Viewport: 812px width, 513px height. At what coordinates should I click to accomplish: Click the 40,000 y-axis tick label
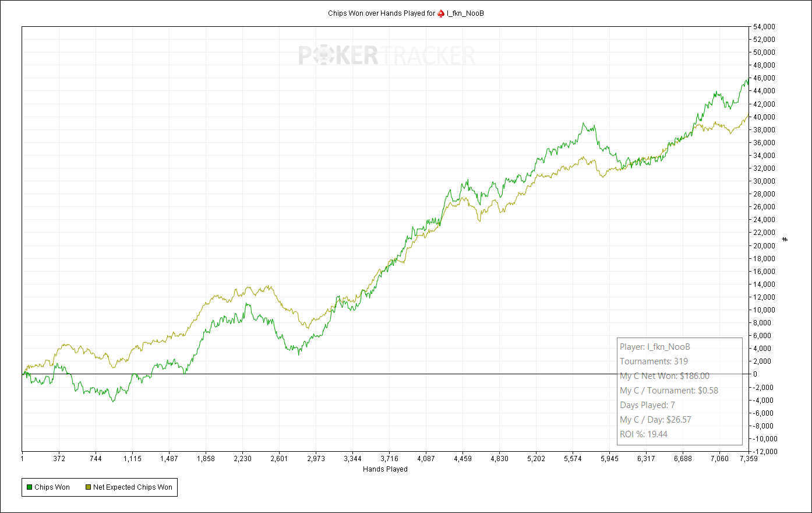(764, 117)
